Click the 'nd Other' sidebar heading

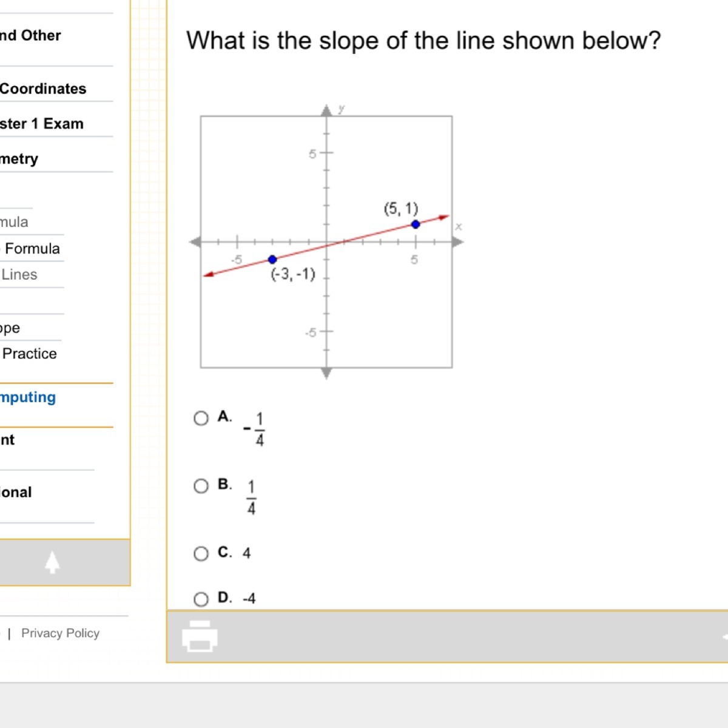[x=30, y=36]
